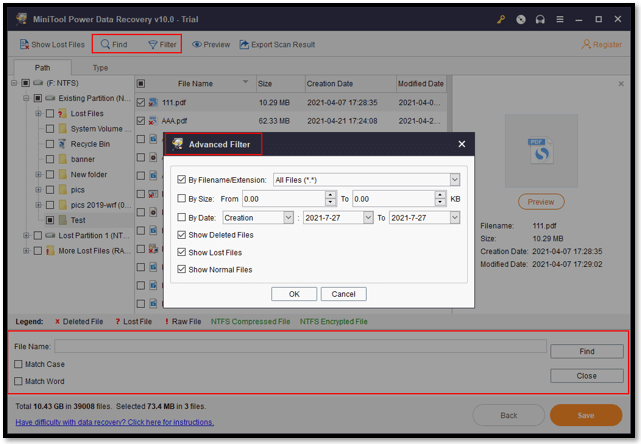
Task: Toggle By Filename/Extension checkbox
Action: [182, 179]
